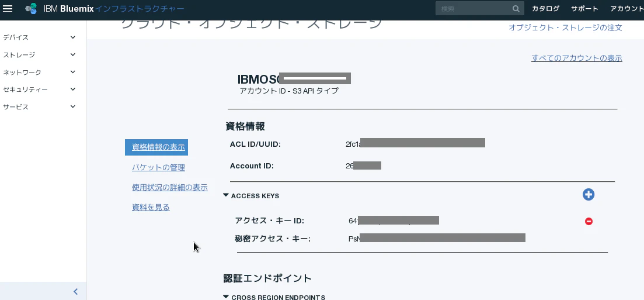Expand the デバイス menu

(x=40, y=37)
